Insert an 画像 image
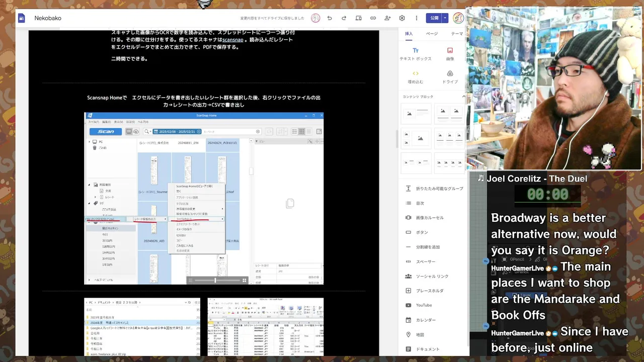The height and width of the screenshot is (362, 644). (x=450, y=54)
